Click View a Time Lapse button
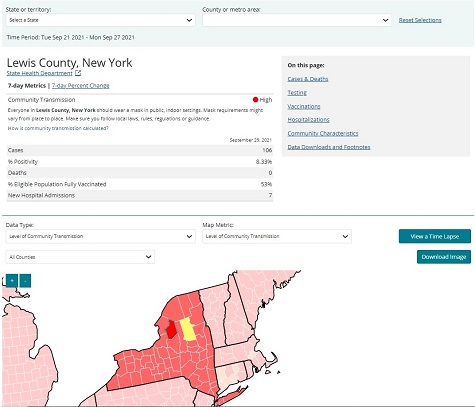Screen dimensions: 475x407 (435, 236)
